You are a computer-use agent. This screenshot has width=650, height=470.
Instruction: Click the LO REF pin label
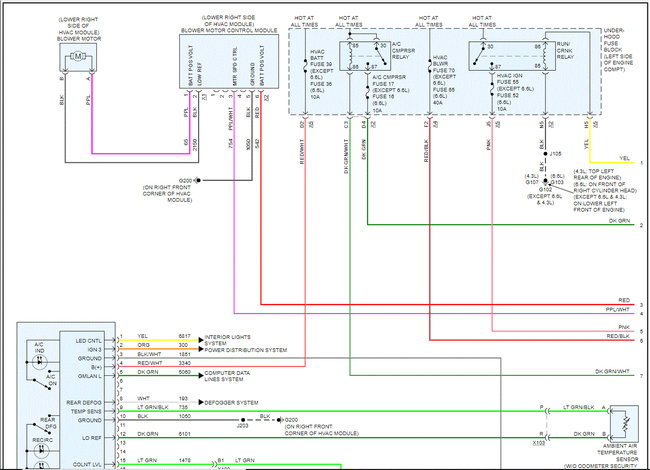click(x=93, y=438)
